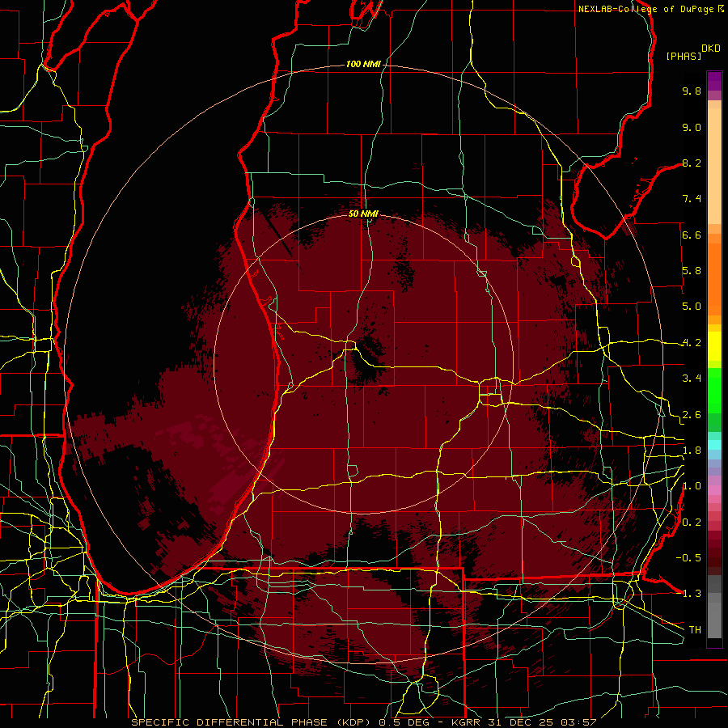Click the [PHAS] label above the color scale
This screenshot has width=728, height=728.
684,56
